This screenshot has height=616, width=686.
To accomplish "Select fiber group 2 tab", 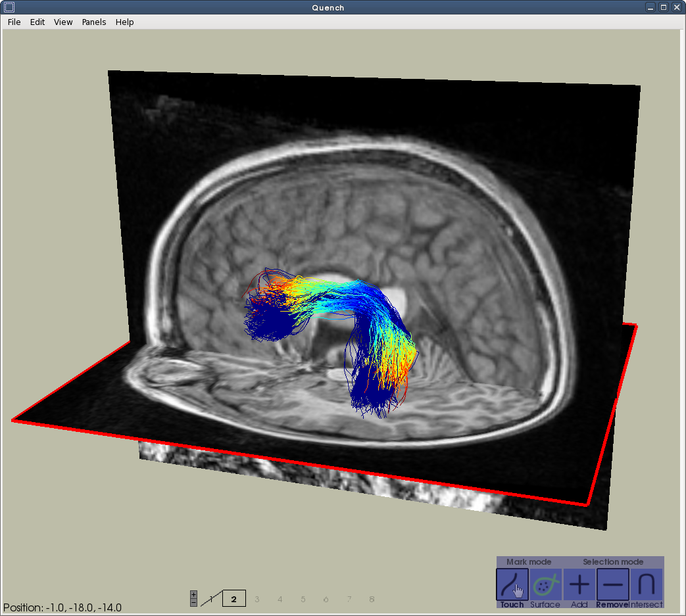I will [233, 599].
